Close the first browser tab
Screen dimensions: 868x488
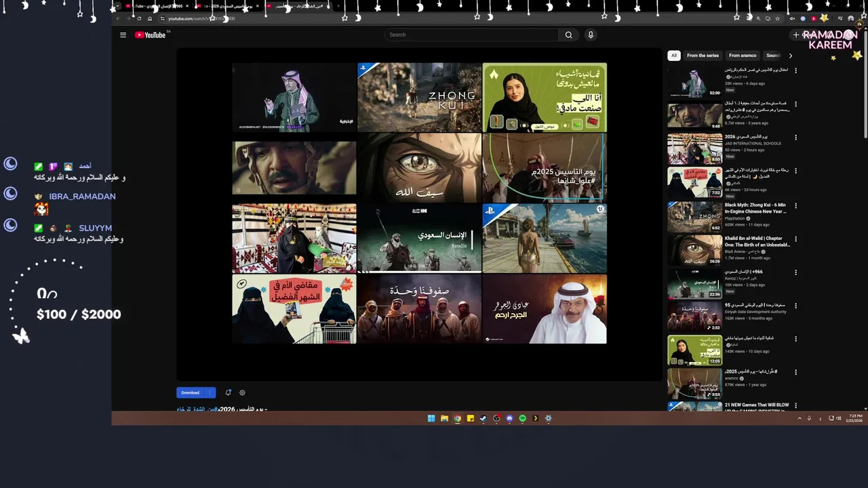[187, 6]
